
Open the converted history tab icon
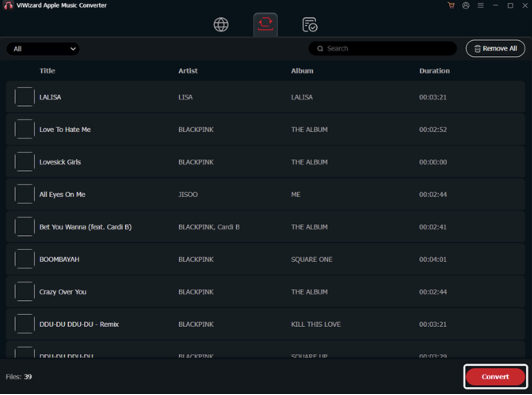(310, 25)
